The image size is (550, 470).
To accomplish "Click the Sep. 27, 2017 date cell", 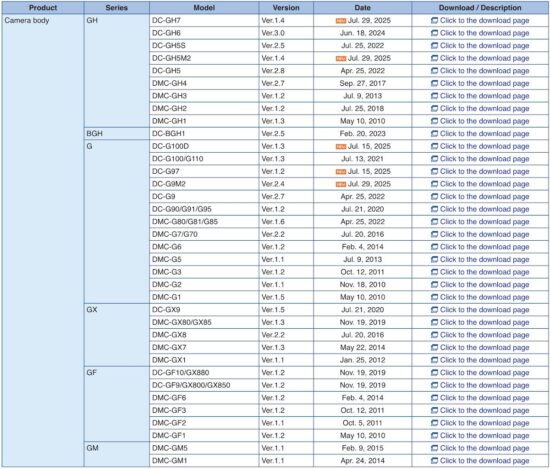I will pos(362,83).
